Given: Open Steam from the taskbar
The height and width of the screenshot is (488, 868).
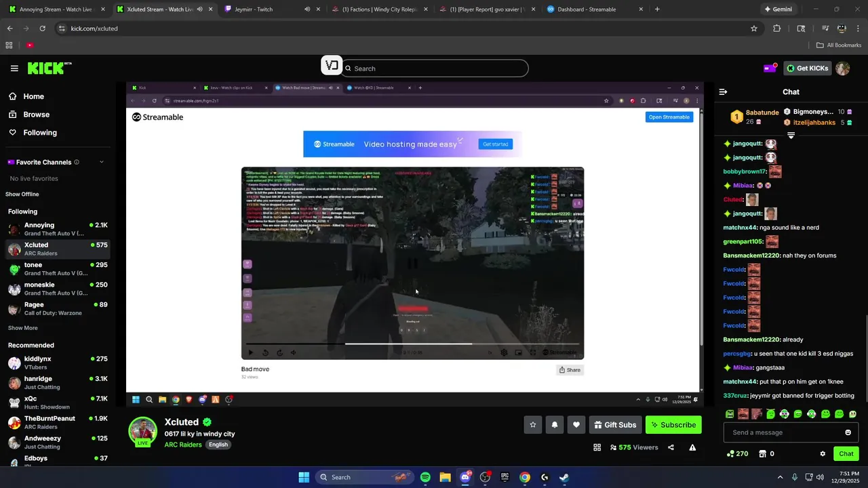Looking at the screenshot, I should click(564, 477).
